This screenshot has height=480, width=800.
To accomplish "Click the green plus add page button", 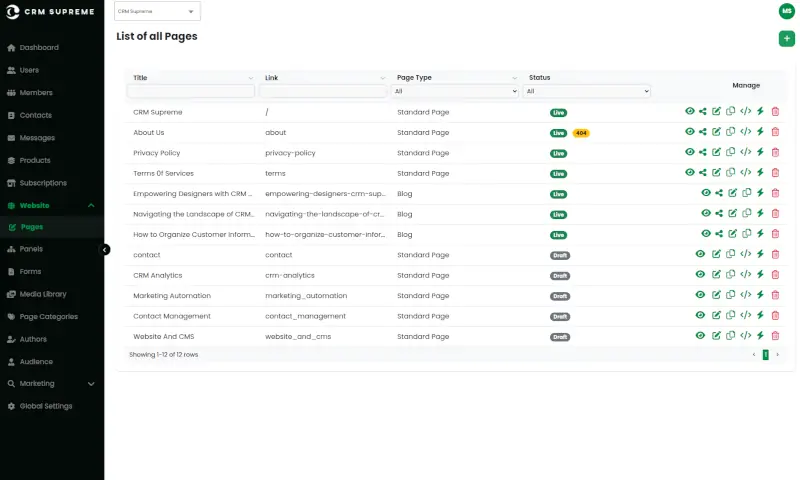I will point(787,39).
